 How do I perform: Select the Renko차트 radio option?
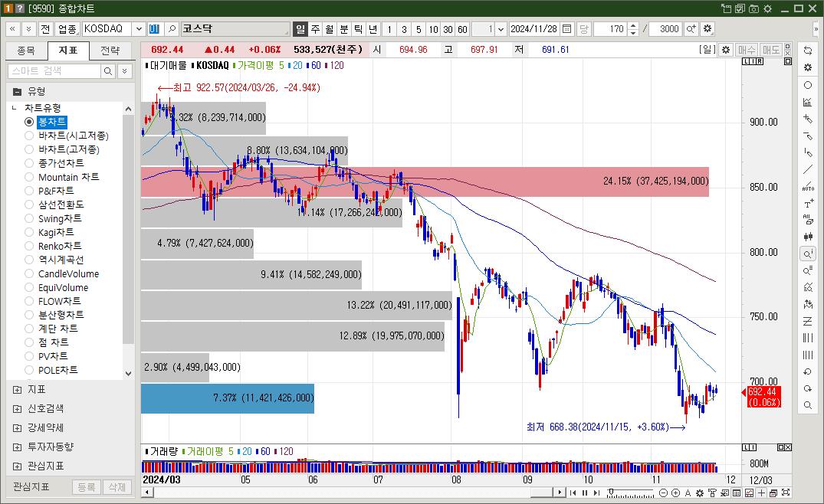point(29,246)
